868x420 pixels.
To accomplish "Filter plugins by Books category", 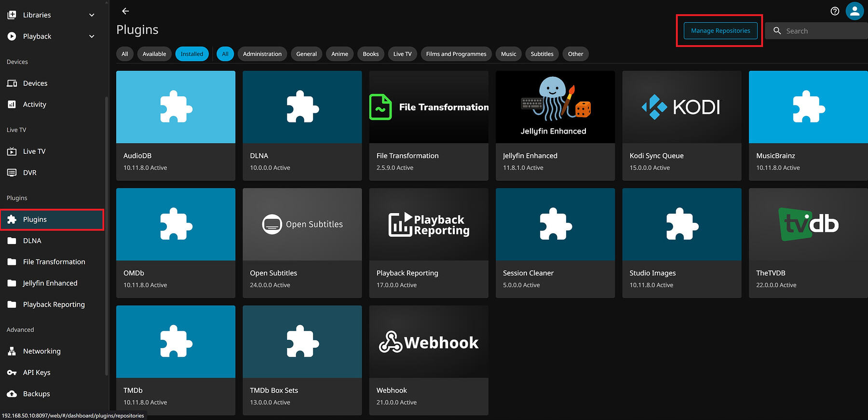I will [371, 54].
